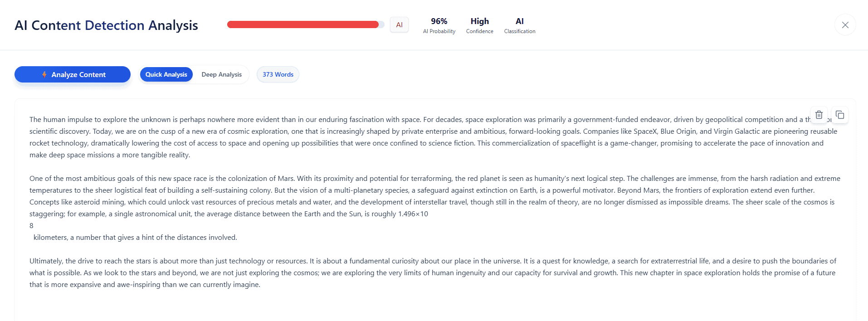Click the line starting with kilometers
The width and height of the screenshot is (868, 321).
(x=135, y=237)
